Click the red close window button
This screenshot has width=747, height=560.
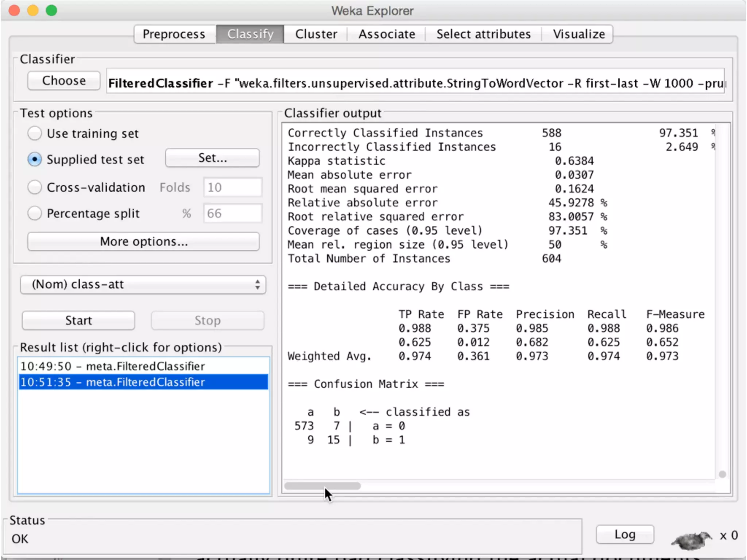pos(14,10)
